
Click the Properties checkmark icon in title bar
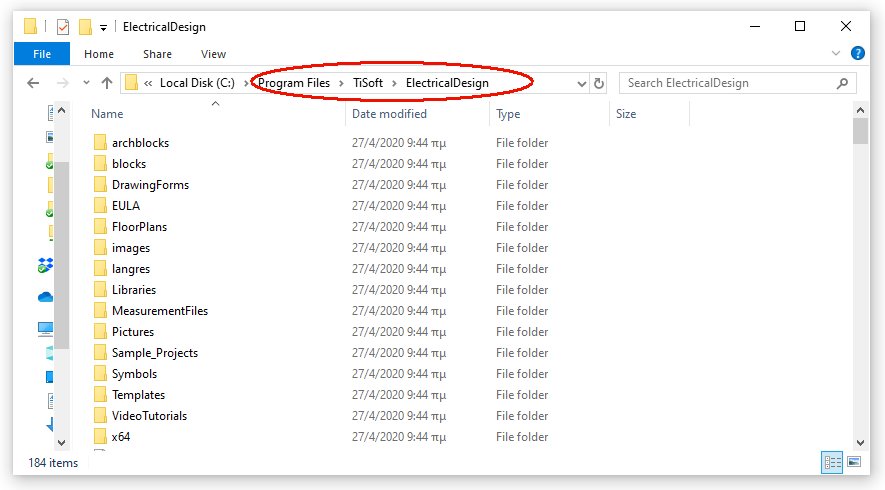tap(62, 27)
